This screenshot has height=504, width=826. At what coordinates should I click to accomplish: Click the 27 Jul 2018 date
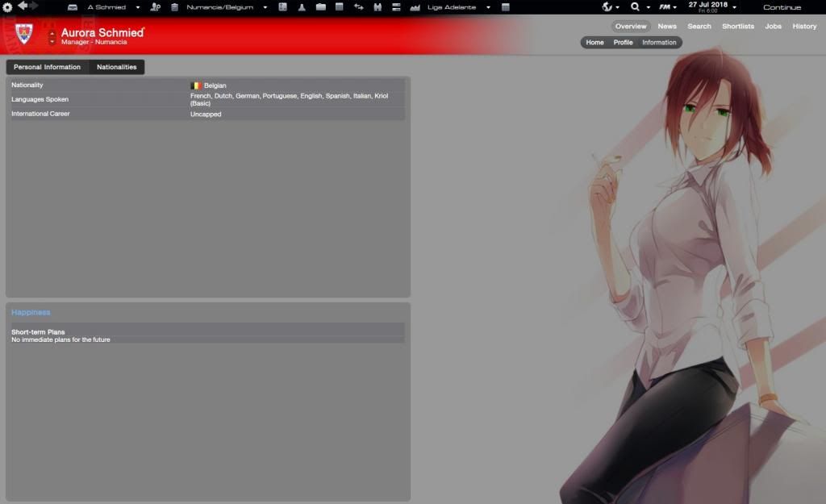pos(707,5)
